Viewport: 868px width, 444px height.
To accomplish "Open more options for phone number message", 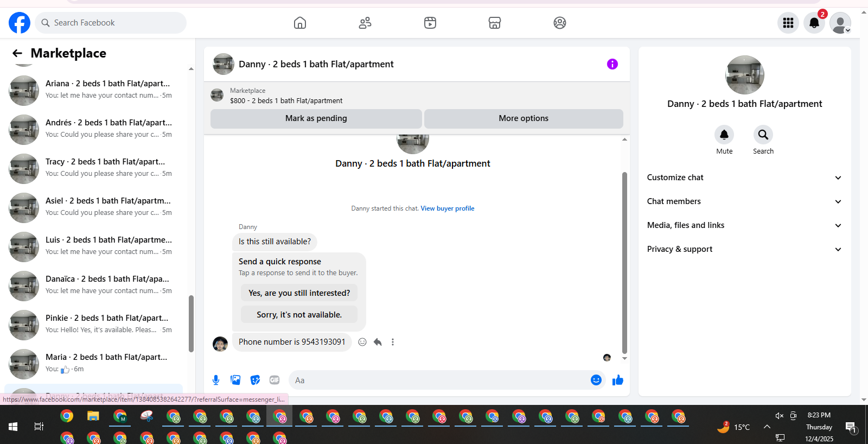I will pos(393,342).
